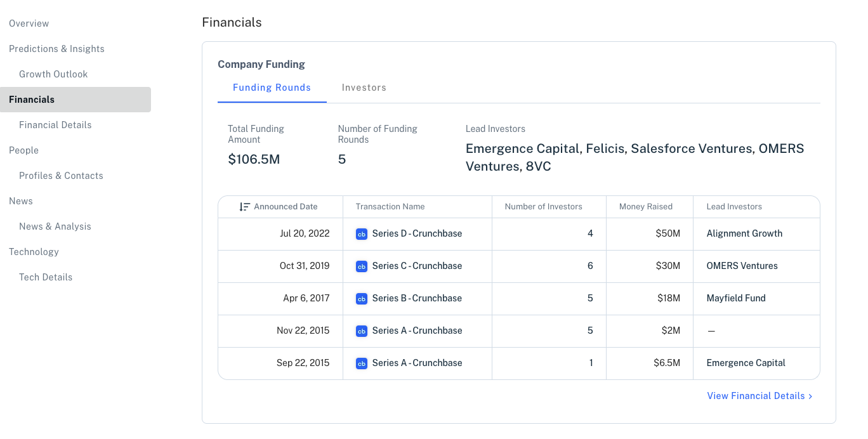Click investor count 6 in Series C row
Screen dimensions: 868x439
[590, 266]
